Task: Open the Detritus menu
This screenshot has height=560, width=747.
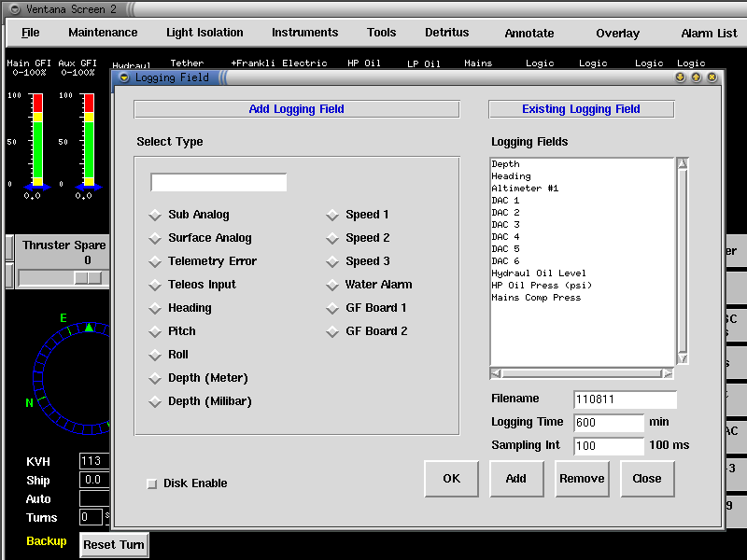Action: 447,33
